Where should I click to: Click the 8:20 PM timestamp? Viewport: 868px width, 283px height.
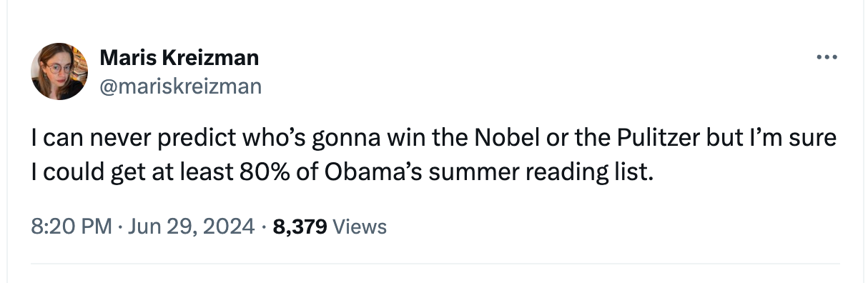[71, 227]
